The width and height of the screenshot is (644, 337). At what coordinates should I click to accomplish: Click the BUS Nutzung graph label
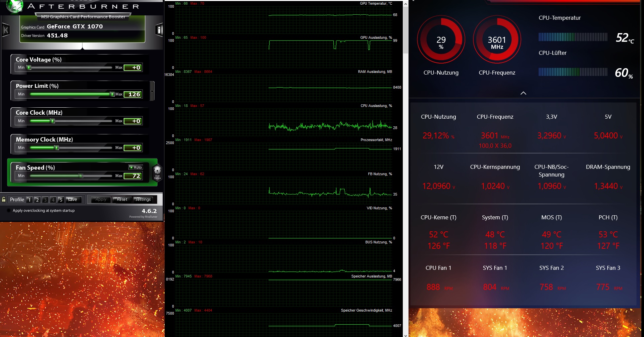point(378,242)
